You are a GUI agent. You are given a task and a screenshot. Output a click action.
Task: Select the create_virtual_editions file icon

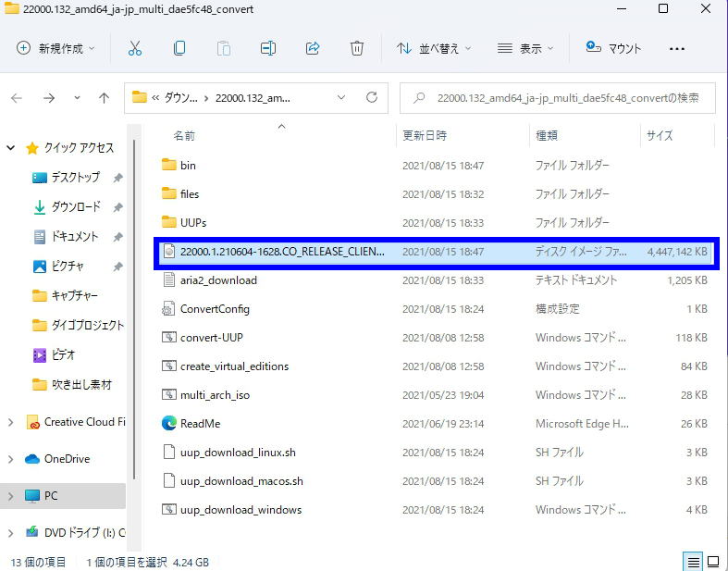168,366
